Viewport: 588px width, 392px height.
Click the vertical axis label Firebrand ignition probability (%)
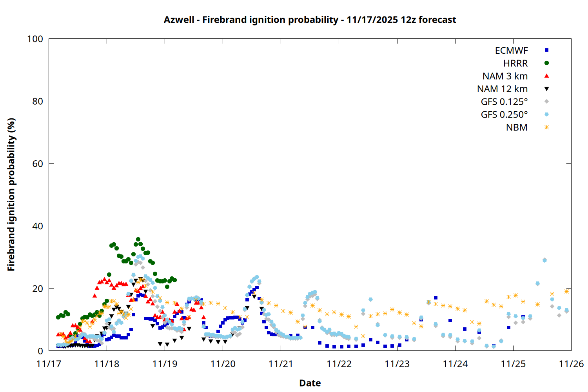point(11,194)
